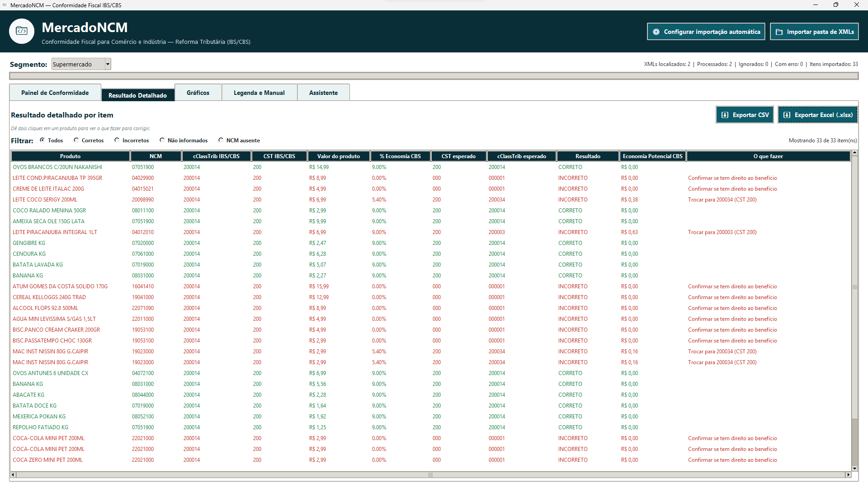868x488 pixels.
Task: Export results with Exportar Excel (.xlsx)
Action: (x=817, y=115)
